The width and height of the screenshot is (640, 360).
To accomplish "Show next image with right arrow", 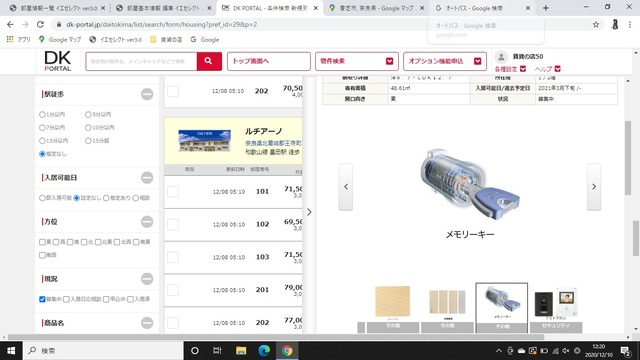I will pos(594,187).
